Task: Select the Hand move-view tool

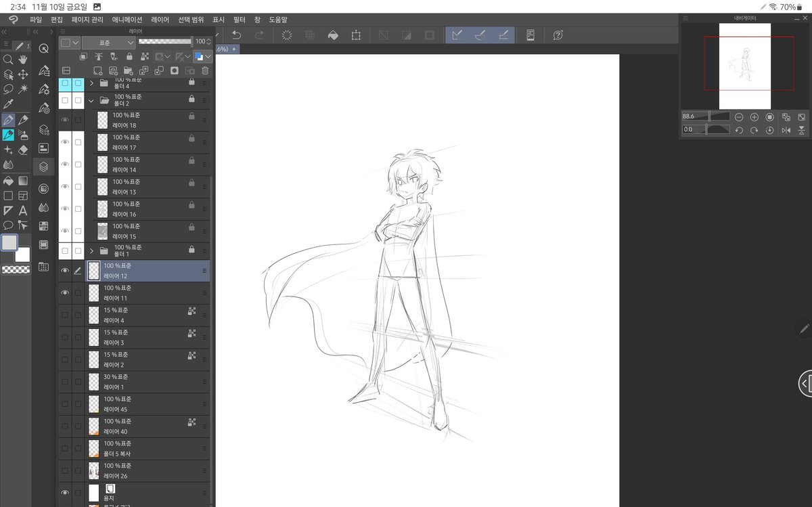Action: 23,60
